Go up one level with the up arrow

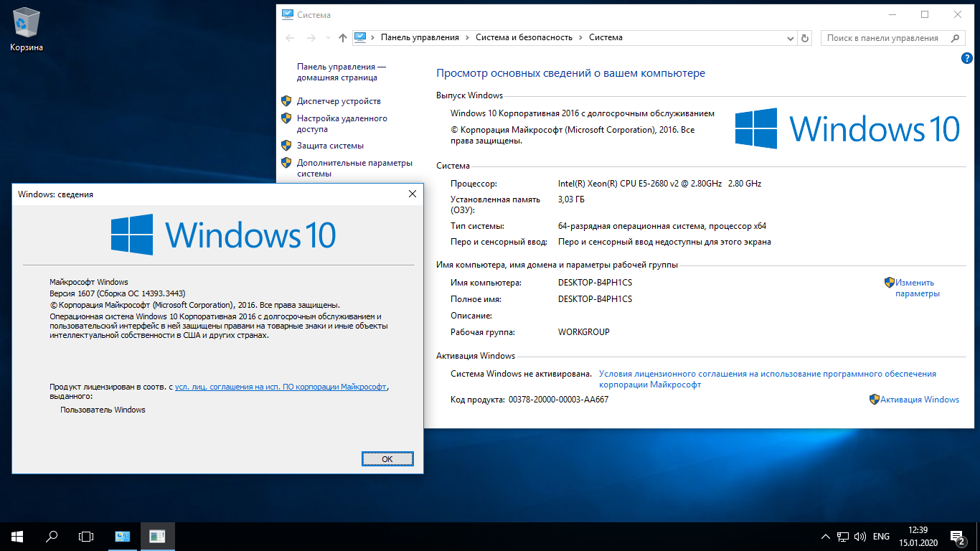(343, 38)
